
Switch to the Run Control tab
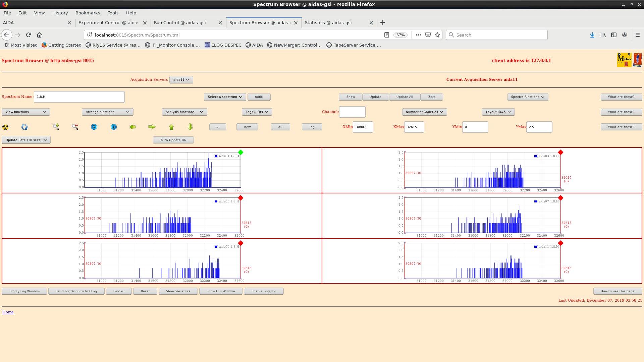[188, 22]
